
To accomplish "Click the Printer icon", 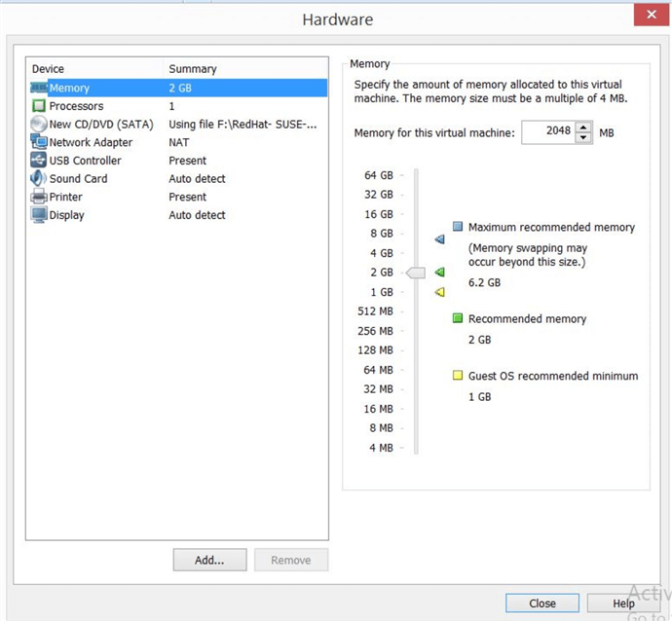I will 39,197.
